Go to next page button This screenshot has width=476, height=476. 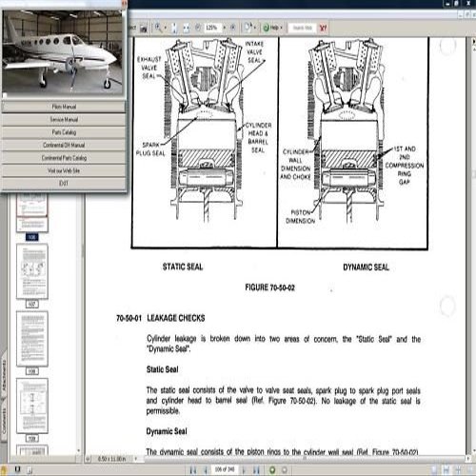(244, 469)
